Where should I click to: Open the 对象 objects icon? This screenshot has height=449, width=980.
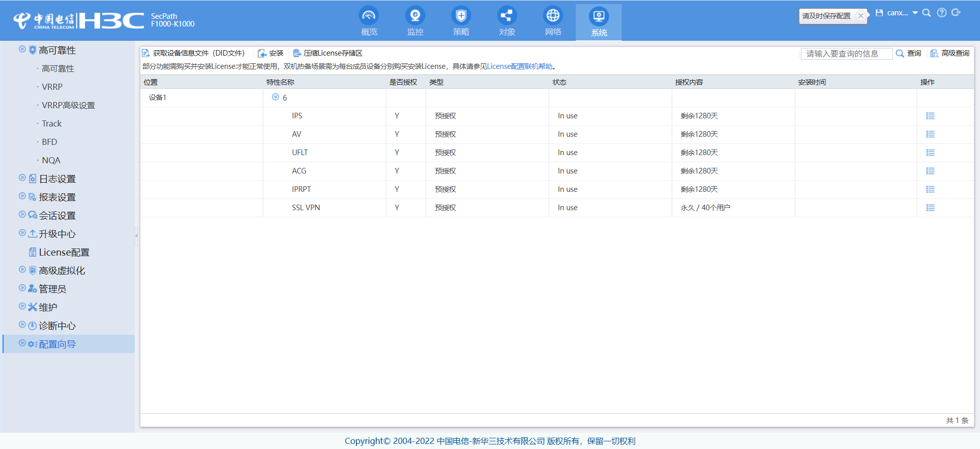pos(507,16)
